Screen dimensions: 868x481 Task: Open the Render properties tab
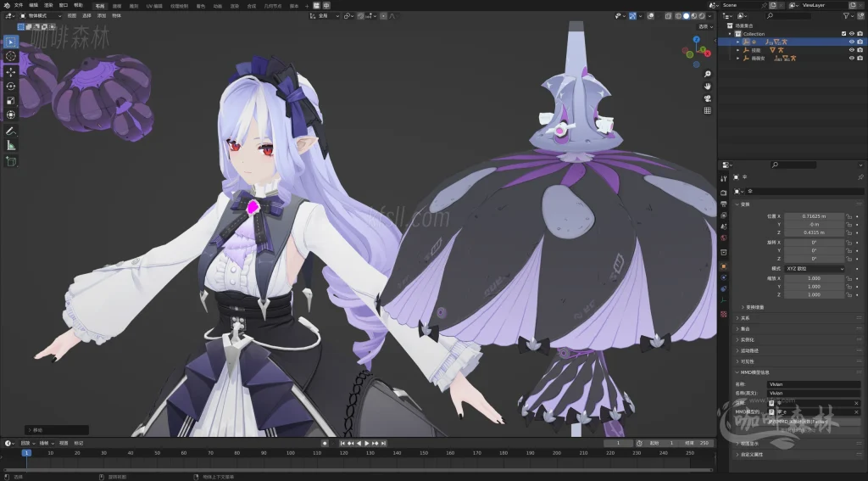tap(724, 193)
